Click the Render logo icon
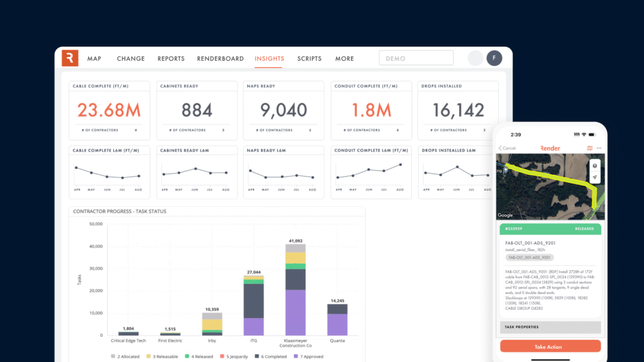 (70, 58)
